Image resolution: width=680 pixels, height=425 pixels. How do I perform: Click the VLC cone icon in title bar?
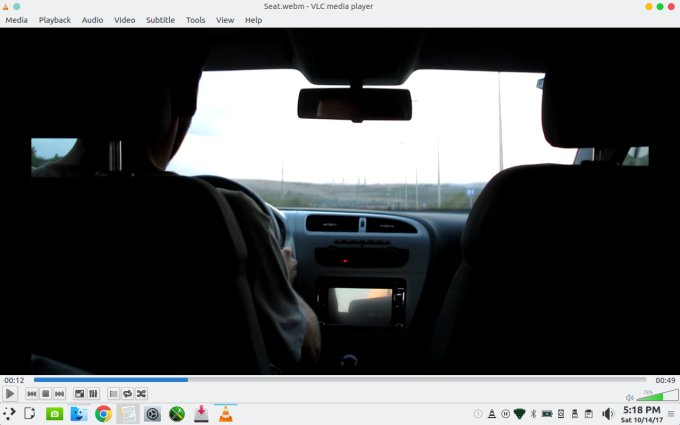tap(5, 7)
